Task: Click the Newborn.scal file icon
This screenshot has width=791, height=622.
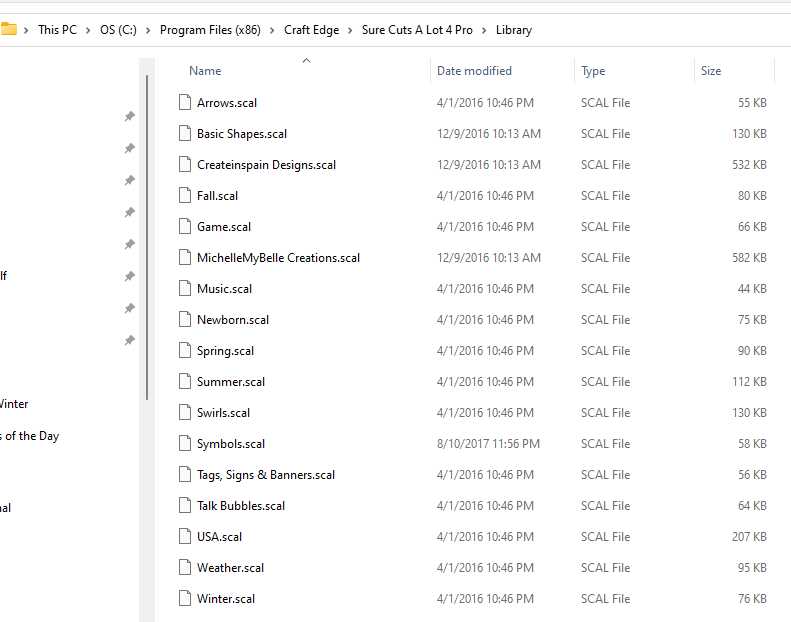Action: tap(185, 319)
